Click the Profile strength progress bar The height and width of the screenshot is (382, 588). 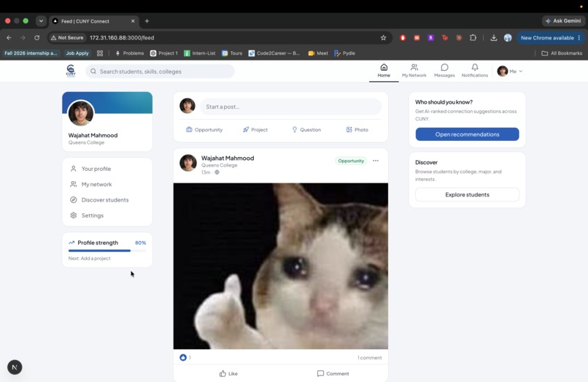click(x=107, y=251)
